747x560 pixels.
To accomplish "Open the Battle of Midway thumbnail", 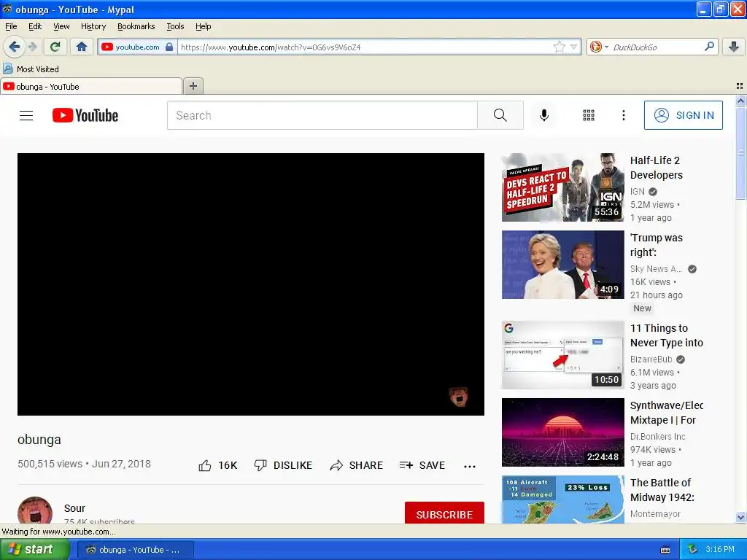I will [562, 499].
